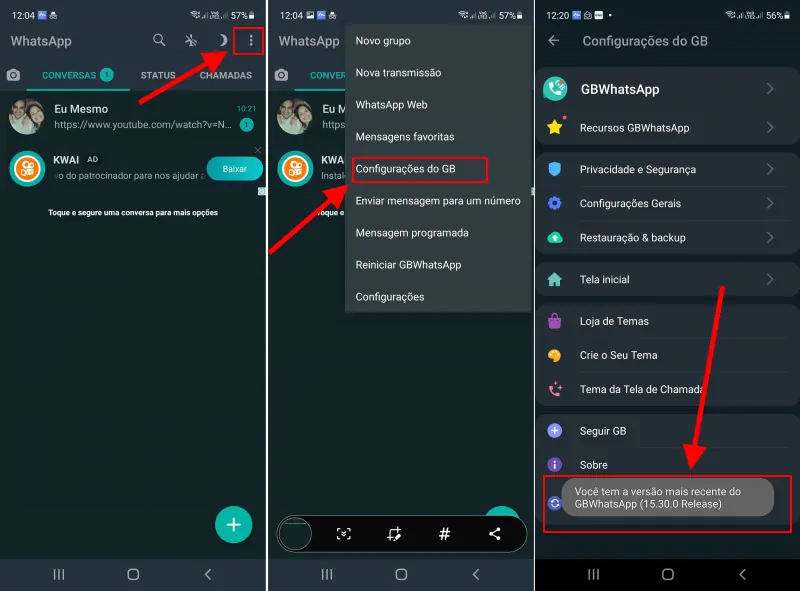This screenshot has width=800, height=591.
Task: Switch to the STATUS tab
Action: (158, 76)
